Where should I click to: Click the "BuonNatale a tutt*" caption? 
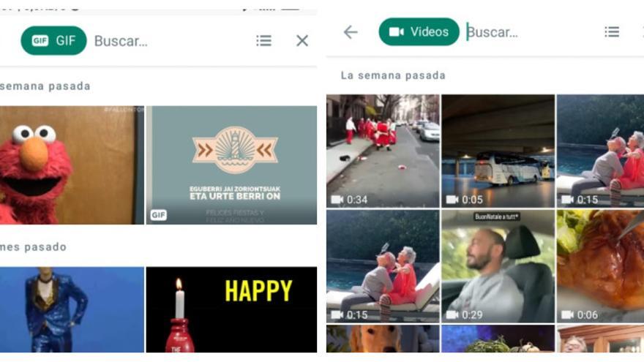point(497,216)
